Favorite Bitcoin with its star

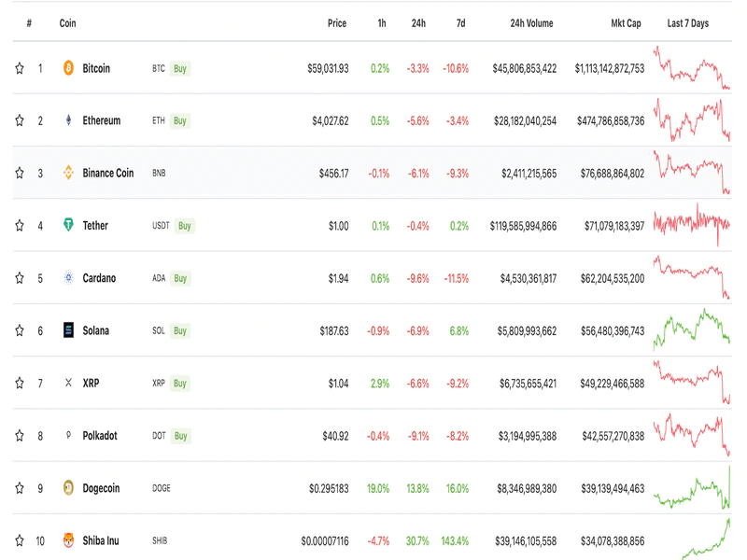pyautogui.click(x=20, y=68)
